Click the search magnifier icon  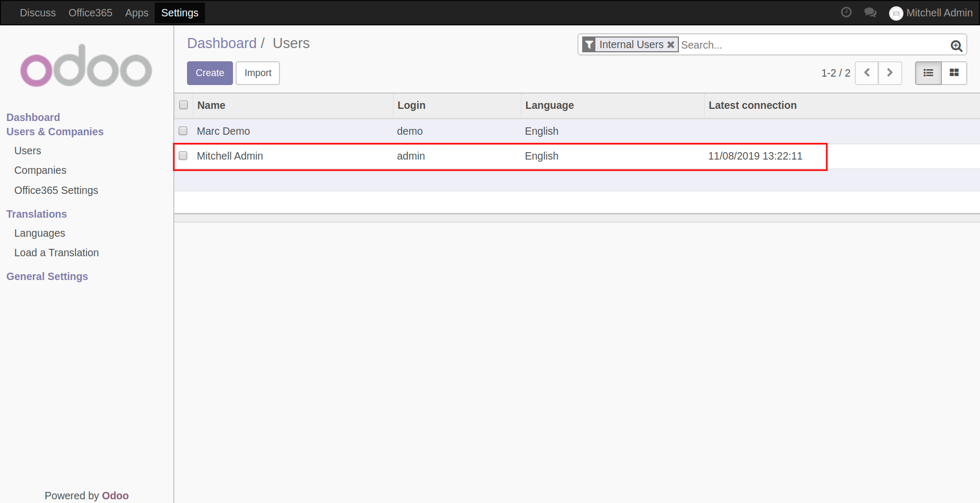pyautogui.click(x=956, y=45)
